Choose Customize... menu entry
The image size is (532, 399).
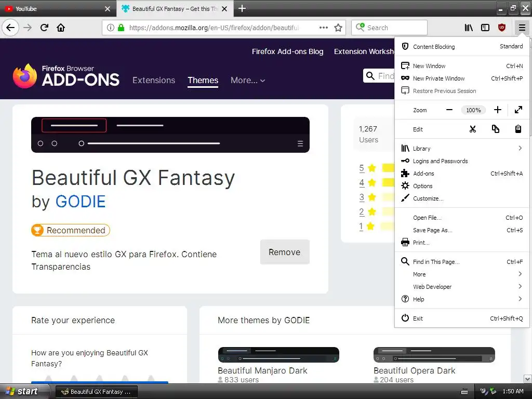462,198
